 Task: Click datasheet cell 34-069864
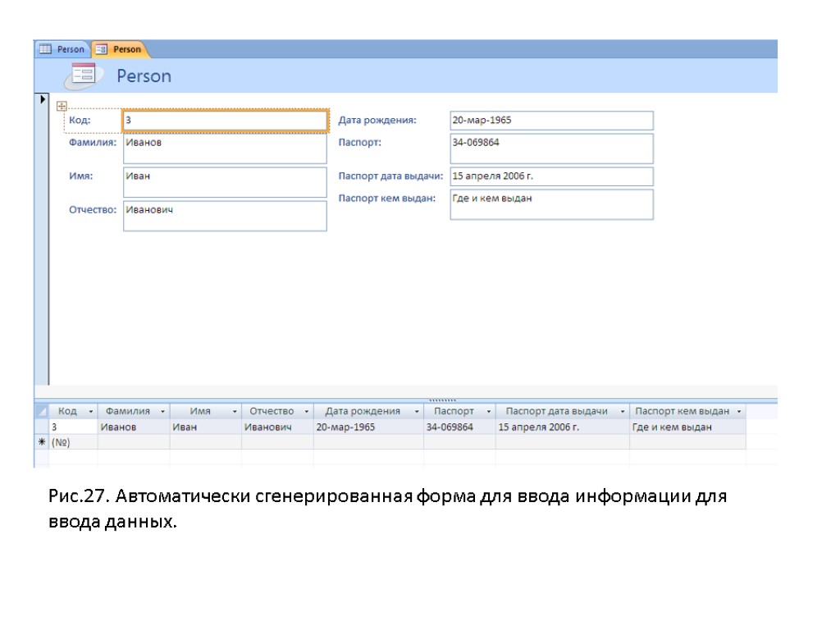pyautogui.click(x=459, y=427)
